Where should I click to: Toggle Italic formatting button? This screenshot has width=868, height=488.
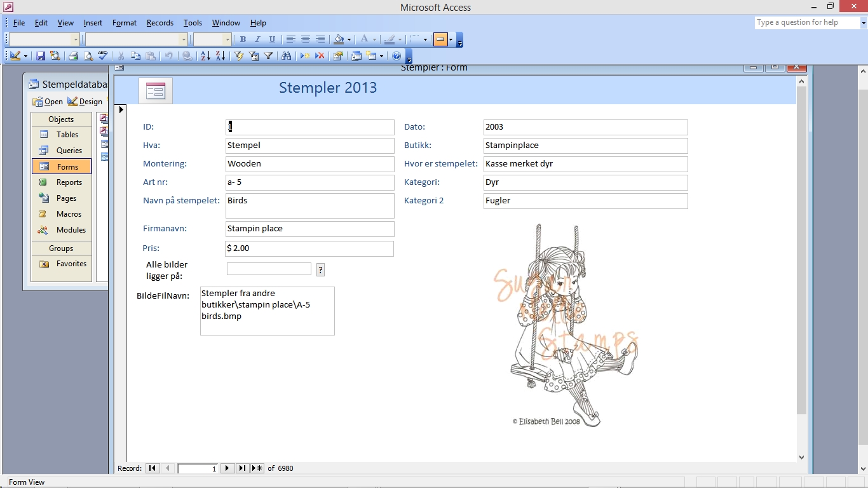(257, 39)
